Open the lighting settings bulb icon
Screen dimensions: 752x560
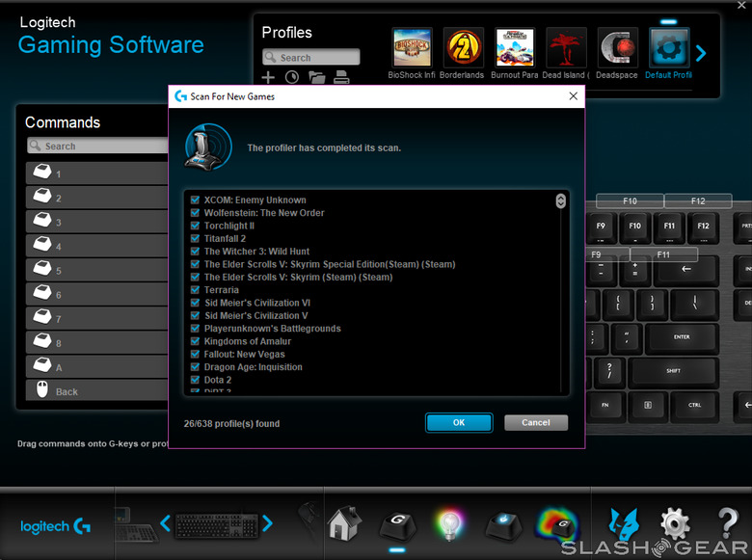(448, 524)
